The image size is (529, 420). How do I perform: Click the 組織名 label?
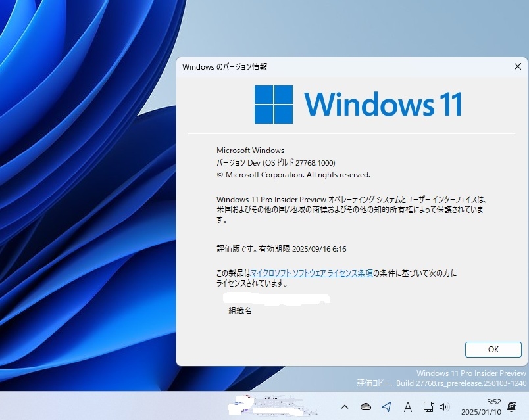240,311
